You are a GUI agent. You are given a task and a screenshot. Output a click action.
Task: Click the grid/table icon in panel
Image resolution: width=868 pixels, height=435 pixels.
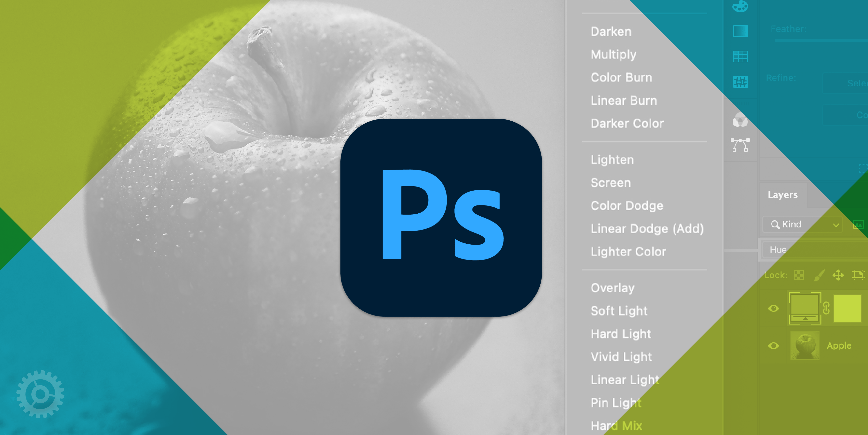[x=741, y=56]
